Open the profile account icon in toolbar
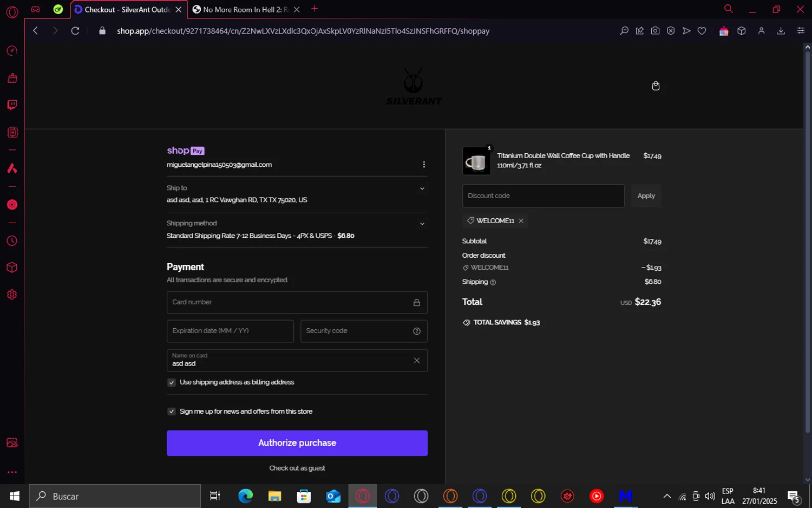 [x=761, y=31]
